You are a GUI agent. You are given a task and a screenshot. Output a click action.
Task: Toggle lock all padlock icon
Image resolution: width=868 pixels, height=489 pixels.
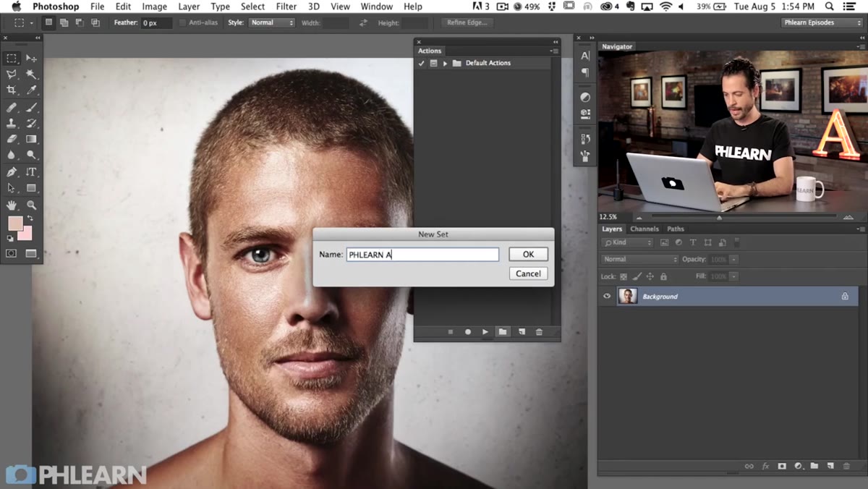663,276
